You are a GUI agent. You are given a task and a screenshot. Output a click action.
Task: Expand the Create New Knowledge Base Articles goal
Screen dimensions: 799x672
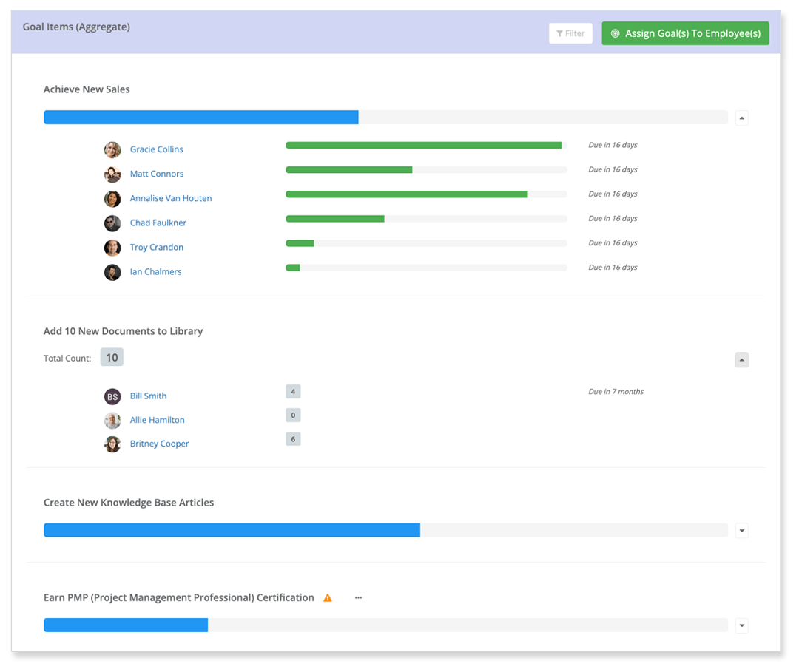741,531
